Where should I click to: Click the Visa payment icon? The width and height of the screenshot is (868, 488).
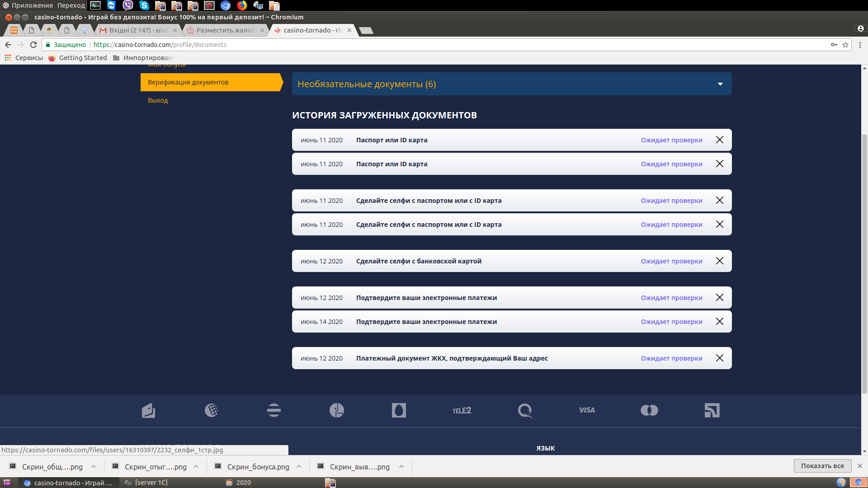(x=587, y=410)
